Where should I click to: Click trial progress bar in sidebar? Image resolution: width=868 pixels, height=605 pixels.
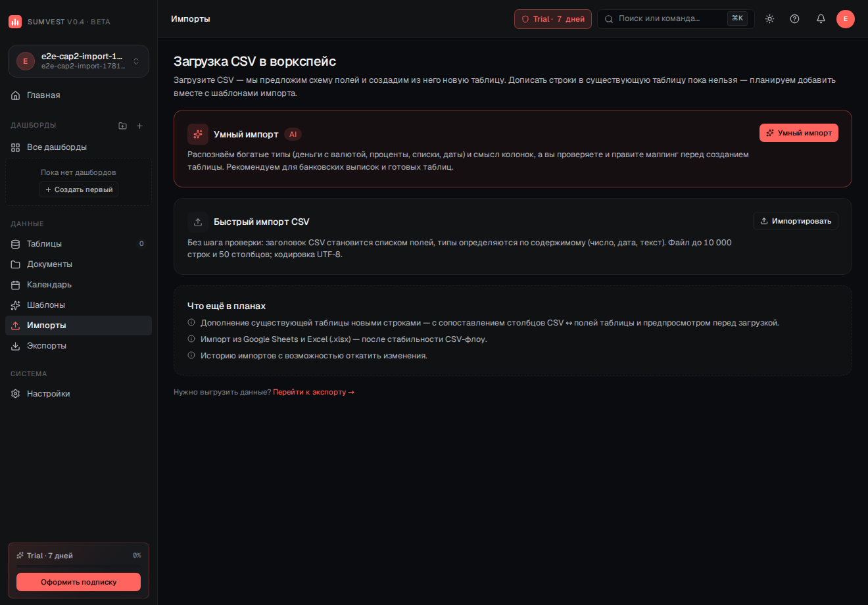coord(78,565)
